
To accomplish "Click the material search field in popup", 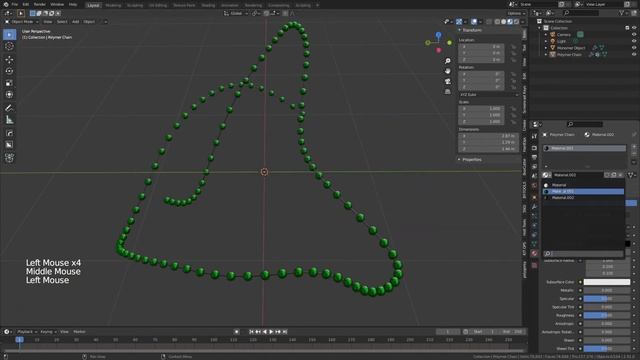I will point(583,253).
